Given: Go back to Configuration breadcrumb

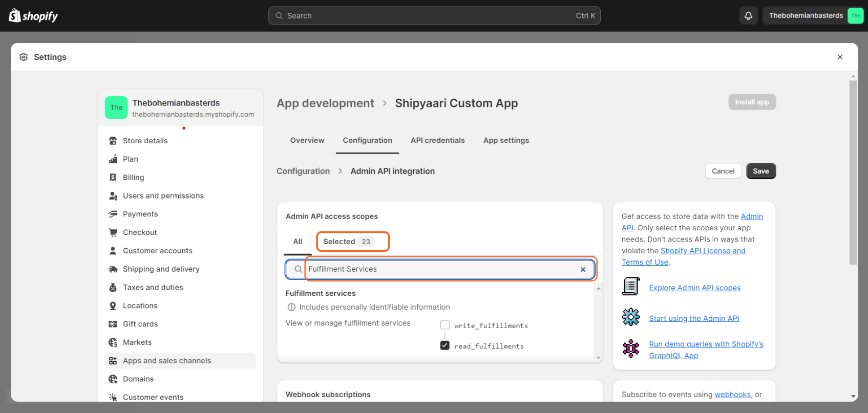Looking at the screenshot, I should click(303, 171).
